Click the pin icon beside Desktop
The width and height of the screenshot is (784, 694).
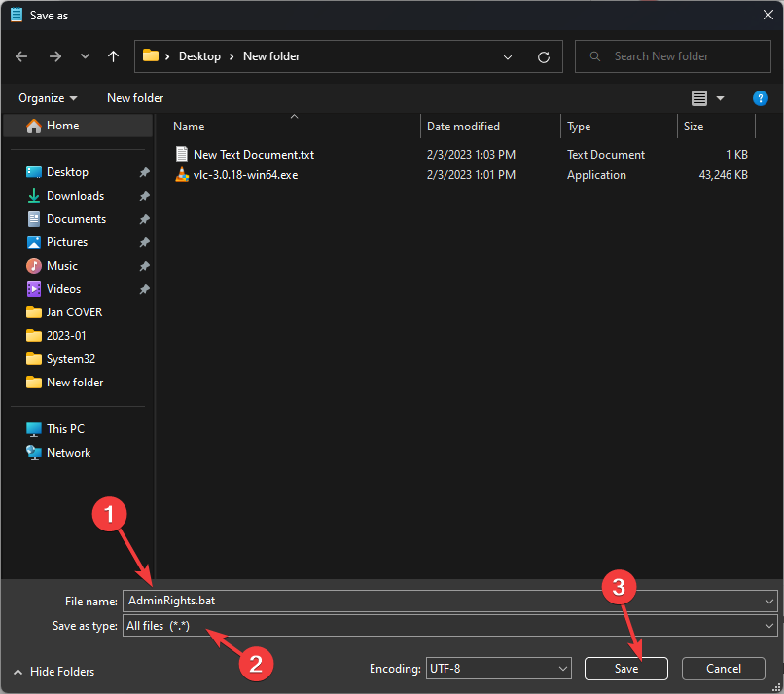[145, 172]
